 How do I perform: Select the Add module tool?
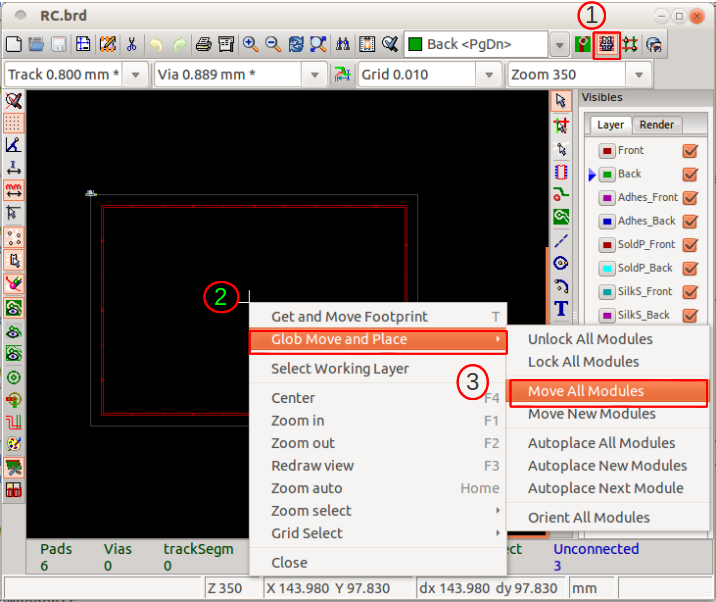[x=561, y=172]
